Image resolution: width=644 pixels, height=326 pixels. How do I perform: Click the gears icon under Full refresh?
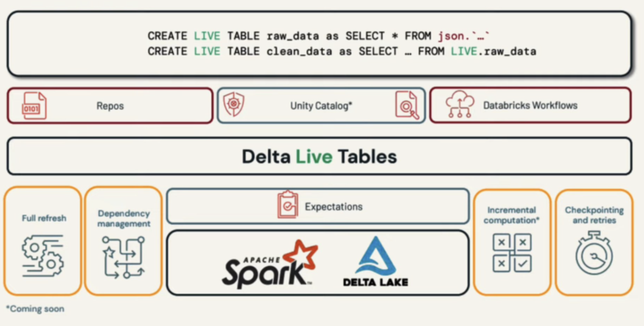tap(43, 256)
